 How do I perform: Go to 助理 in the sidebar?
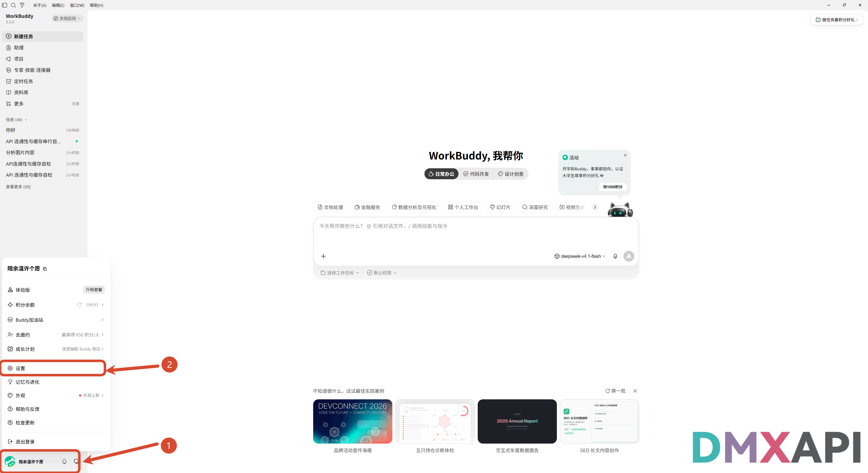pyautogui.click(x=42, y=48)
